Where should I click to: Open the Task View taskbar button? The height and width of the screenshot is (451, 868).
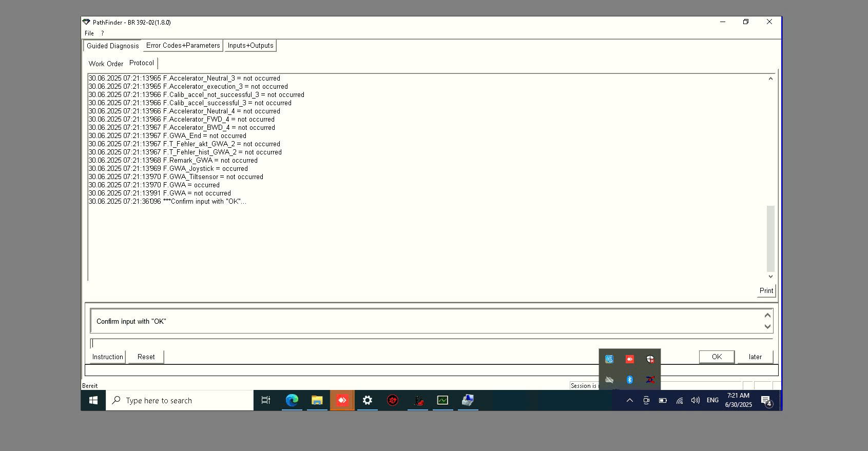click(266, 400)
